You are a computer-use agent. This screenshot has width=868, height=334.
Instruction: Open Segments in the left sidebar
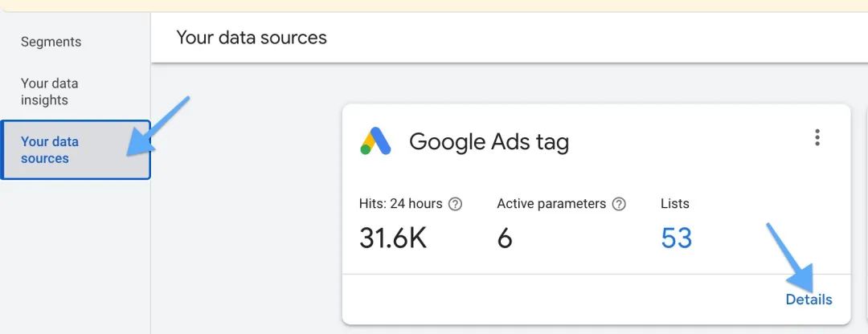51,42
